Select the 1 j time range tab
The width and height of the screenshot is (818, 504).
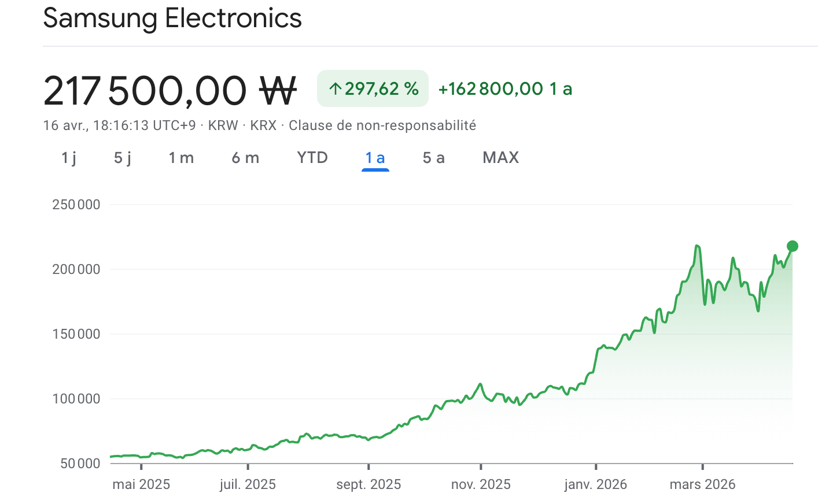pyautogui.click(x=69, y=158)
